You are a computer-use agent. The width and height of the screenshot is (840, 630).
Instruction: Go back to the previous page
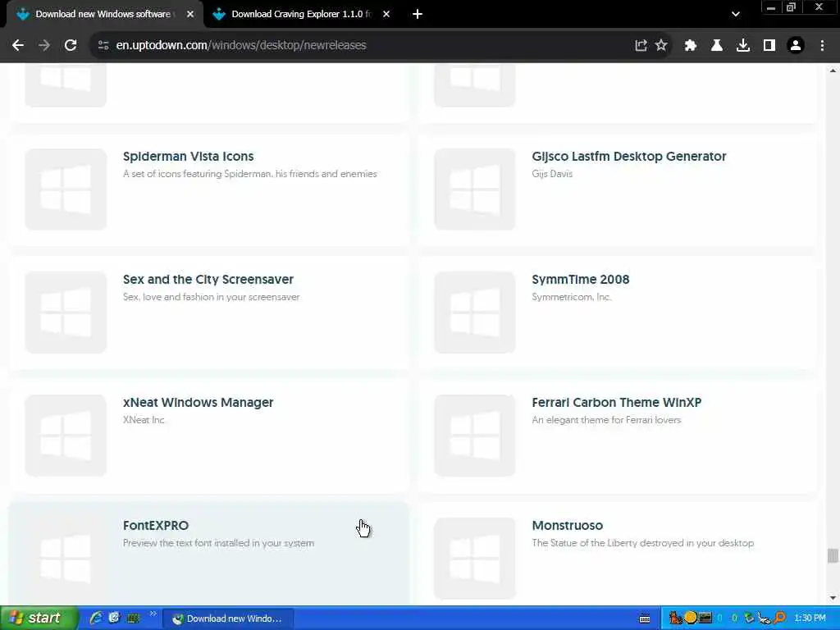[x=18, y=46]
